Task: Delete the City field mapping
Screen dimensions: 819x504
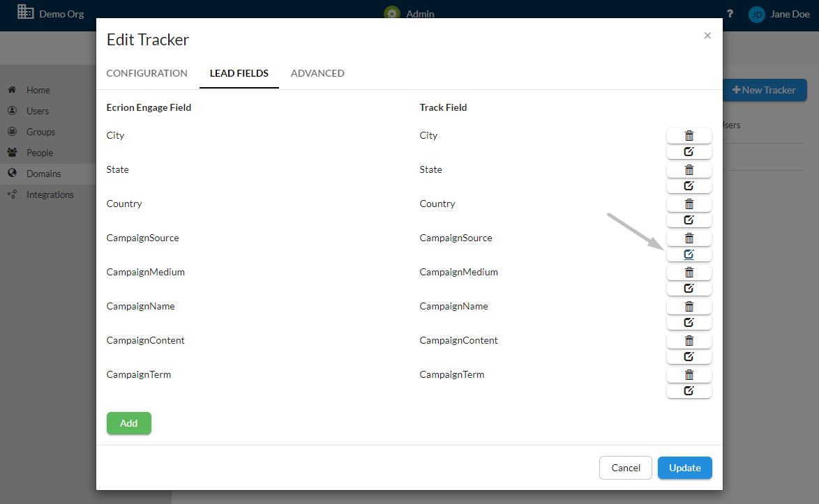Action: pos(689,136)
